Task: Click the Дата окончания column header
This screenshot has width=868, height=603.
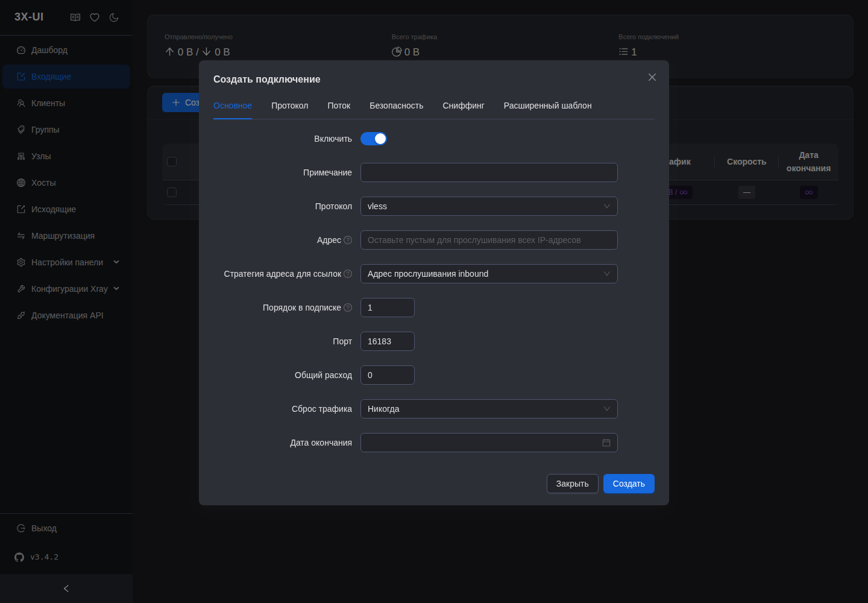Action: point(809,162)
